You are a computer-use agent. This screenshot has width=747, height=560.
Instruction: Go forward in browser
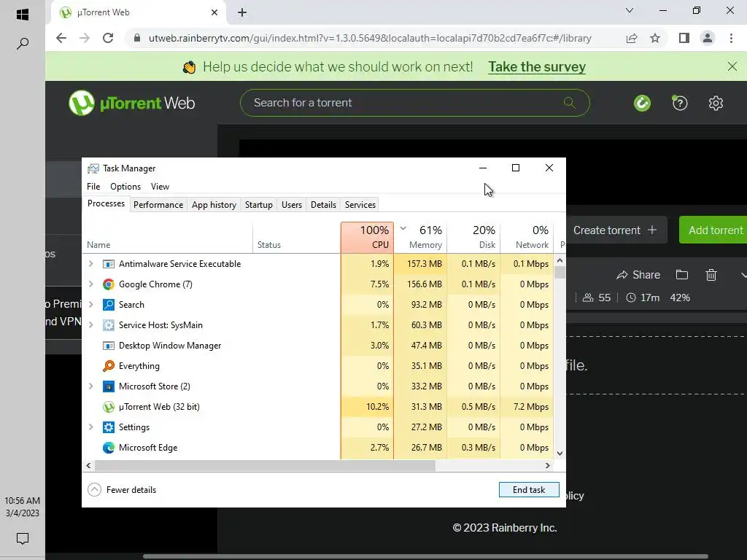point(85,38)
